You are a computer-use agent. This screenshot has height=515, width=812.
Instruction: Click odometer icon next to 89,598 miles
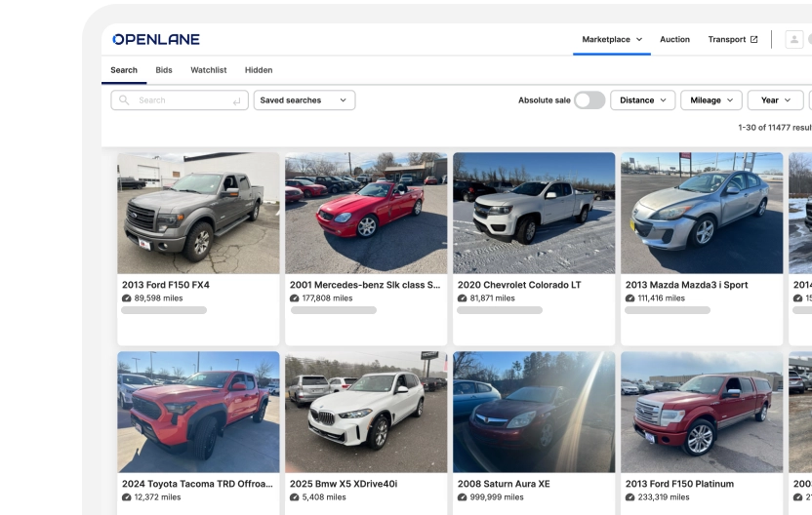pyautogui.click(x=126, y=298)
